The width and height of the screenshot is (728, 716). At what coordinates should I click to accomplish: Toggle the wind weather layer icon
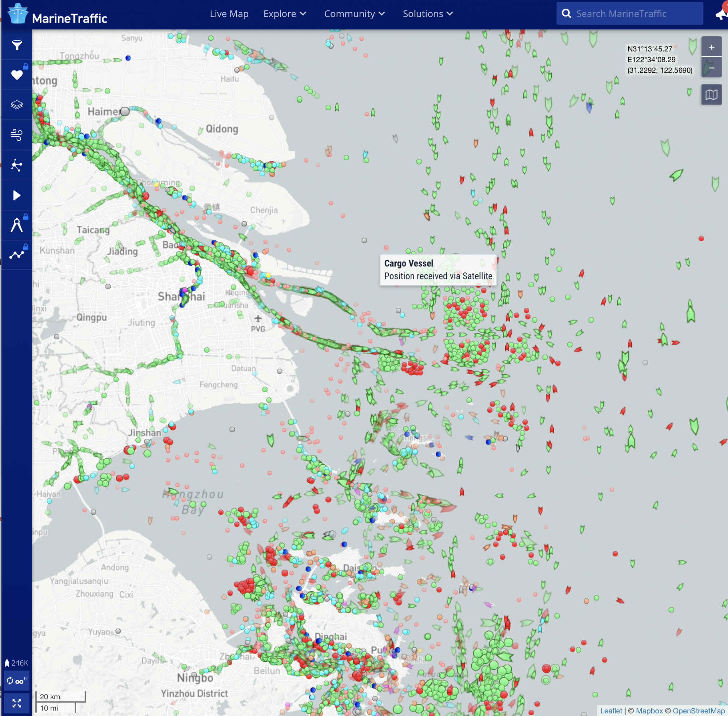pyautogui.click(x=16, y=135)
